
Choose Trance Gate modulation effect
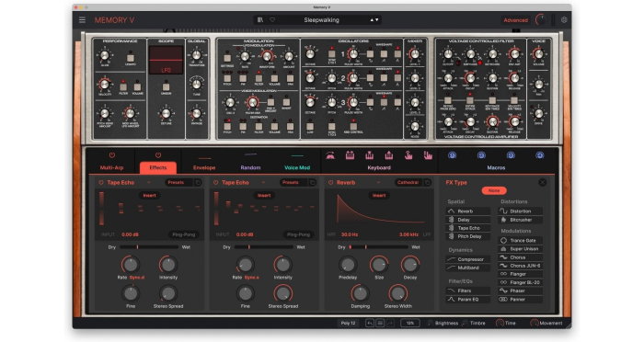point(521,241)
